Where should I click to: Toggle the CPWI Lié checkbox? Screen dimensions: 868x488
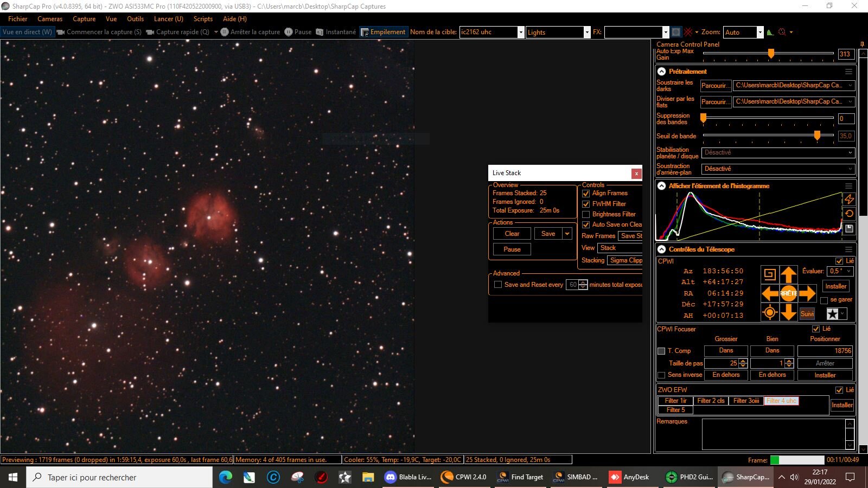point(839,261)
